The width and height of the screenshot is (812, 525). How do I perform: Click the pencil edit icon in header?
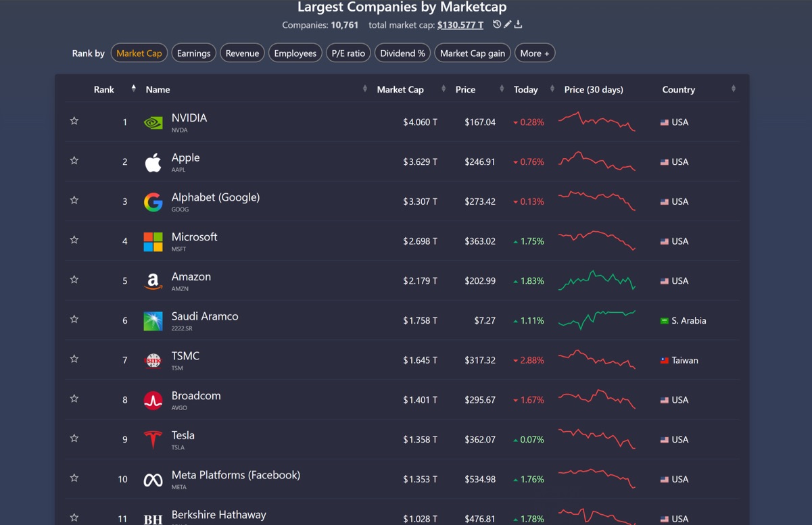[x=508, y=24]
